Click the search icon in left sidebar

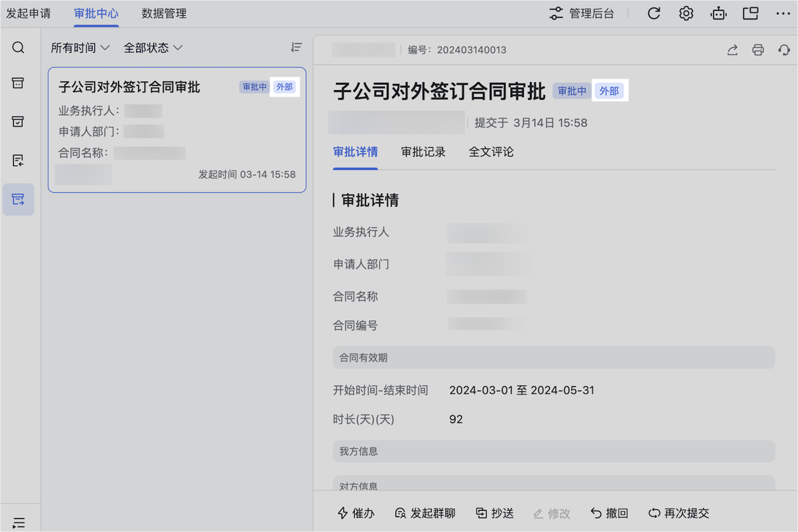pyautogui.click(x=18, y=48)
